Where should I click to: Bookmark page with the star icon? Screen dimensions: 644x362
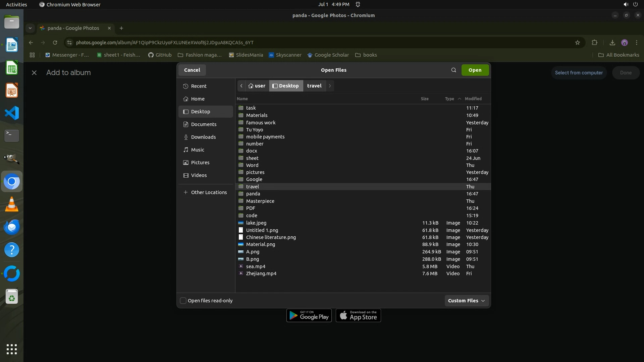click(577, 43)
